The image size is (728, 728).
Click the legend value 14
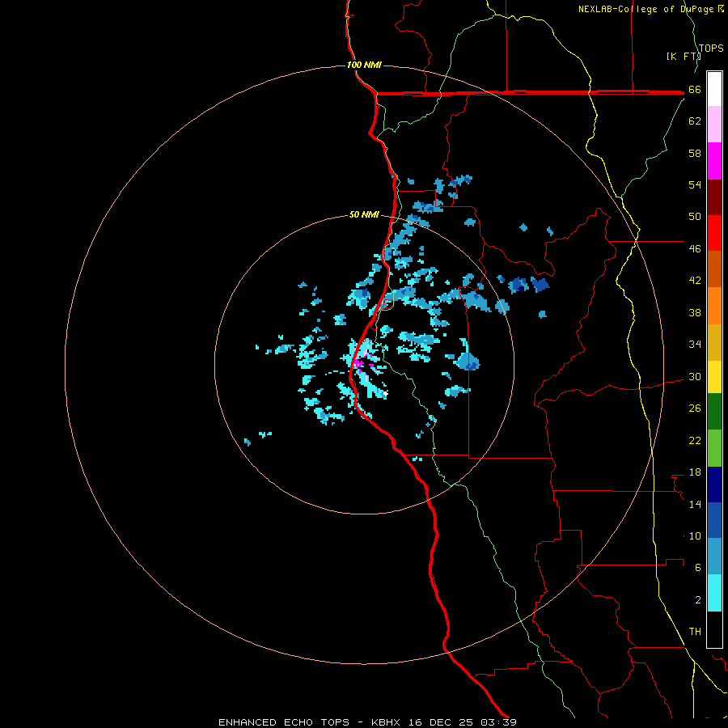coord(695,504)
